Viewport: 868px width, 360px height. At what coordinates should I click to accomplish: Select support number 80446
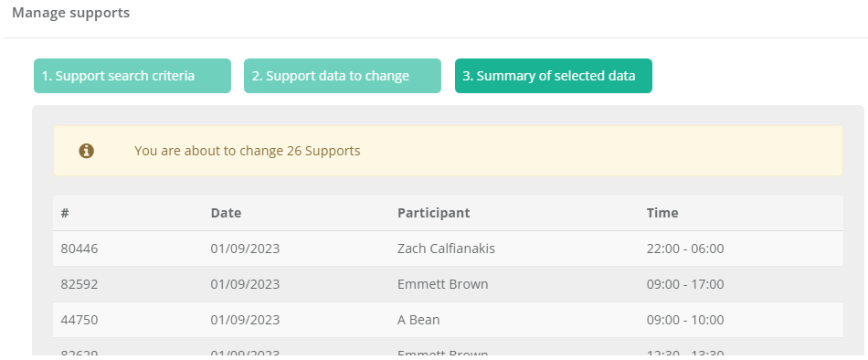click(x=79, y=249)
